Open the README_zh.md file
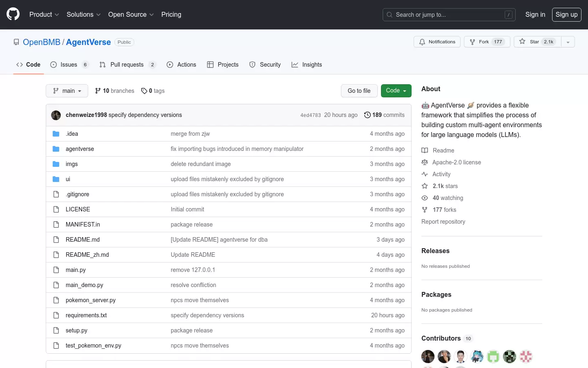Image resolution: width=588 pixels, height=368 pixels. (x=87, y=255)
